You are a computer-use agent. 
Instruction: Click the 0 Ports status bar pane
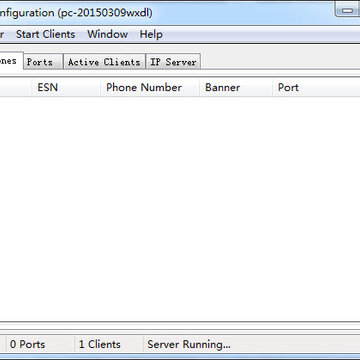40,344
